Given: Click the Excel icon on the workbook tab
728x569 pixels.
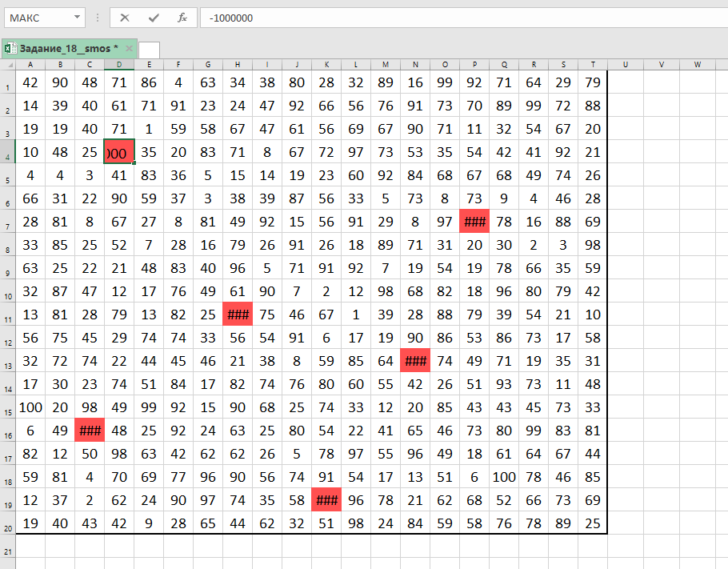Looking at the screenshot, I should (10, 49).
